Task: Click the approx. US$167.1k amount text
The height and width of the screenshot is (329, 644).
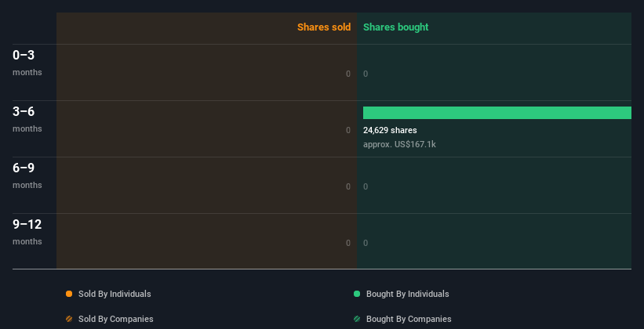Action: click(399, 144)
